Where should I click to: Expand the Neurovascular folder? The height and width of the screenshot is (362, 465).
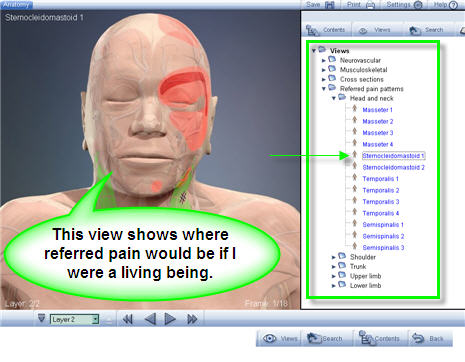point(323,61)
